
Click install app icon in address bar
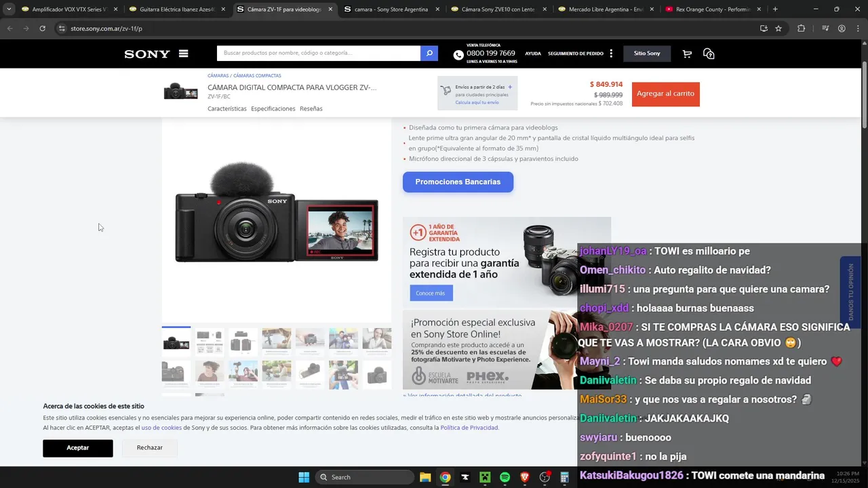(764, 28)
